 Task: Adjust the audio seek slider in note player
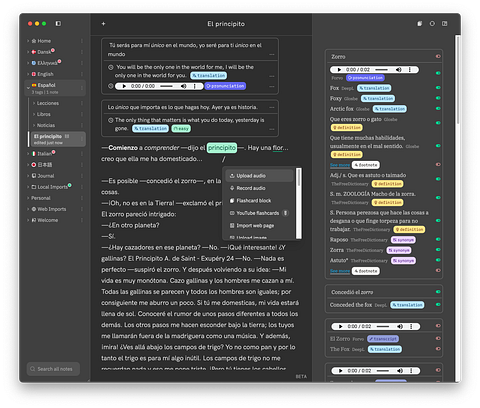pyautogui.click(x=166, y=86)
